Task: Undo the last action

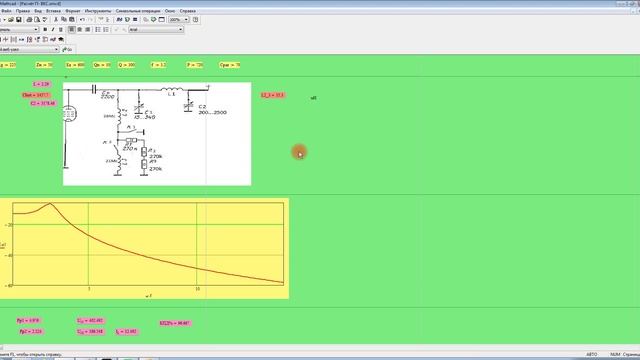Action: pos(82,20)
